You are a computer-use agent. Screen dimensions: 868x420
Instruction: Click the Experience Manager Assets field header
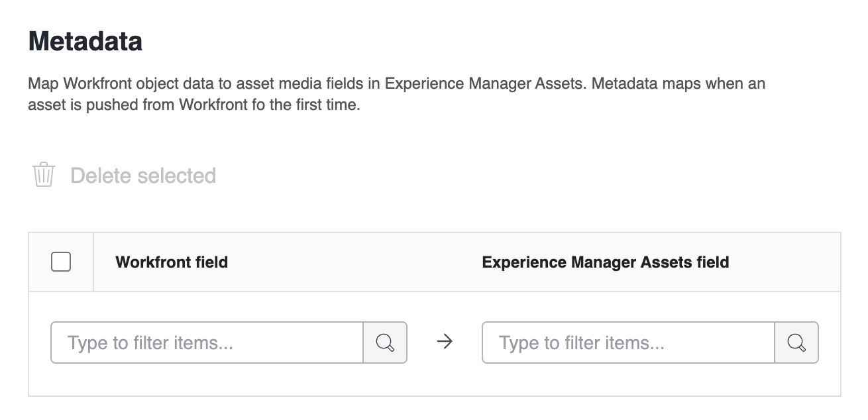point(605,262)
